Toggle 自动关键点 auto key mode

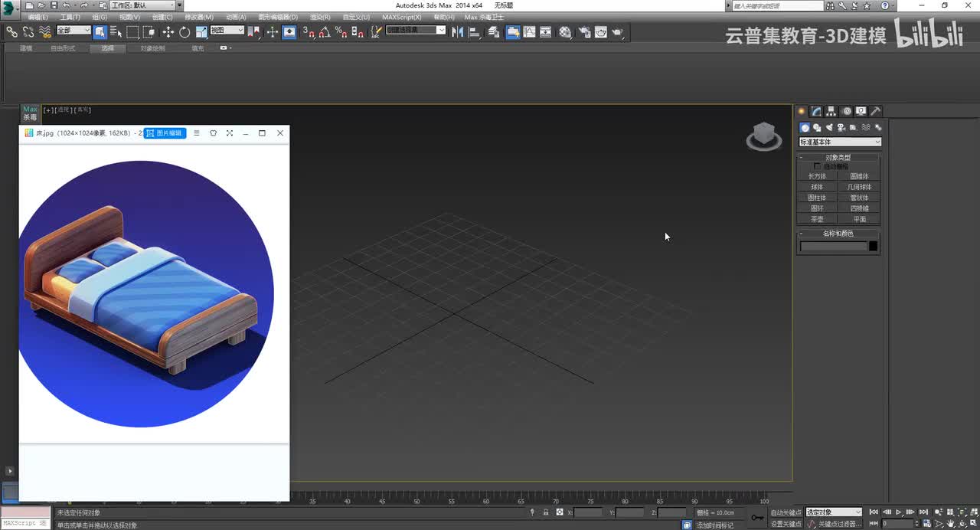[786, 512]
